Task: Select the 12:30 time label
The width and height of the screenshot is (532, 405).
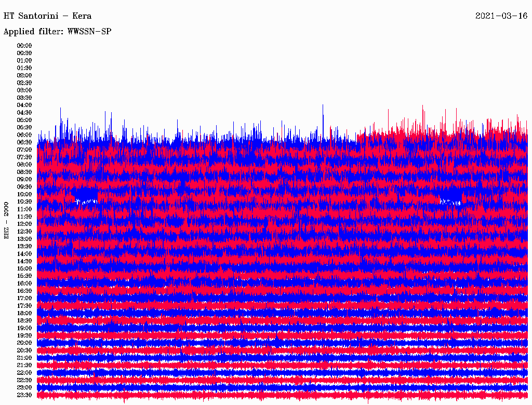Action: [24, 232]
